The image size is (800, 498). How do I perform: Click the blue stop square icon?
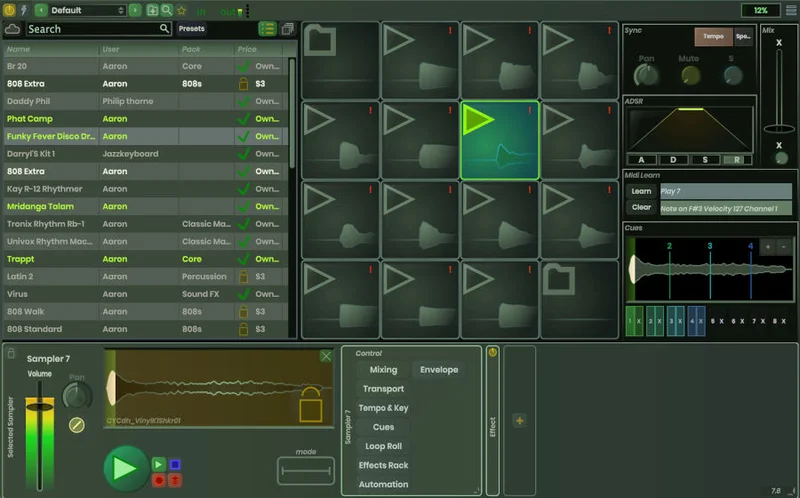[x=175, y=464]
